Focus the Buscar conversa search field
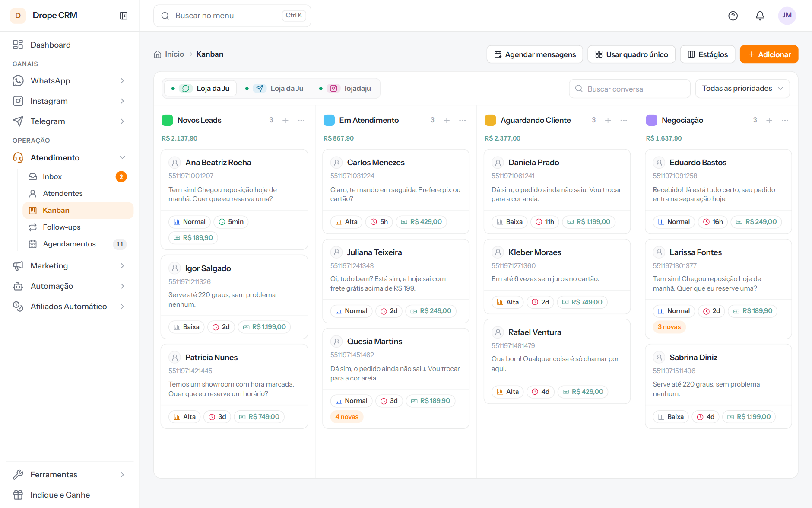 point(630,89)
